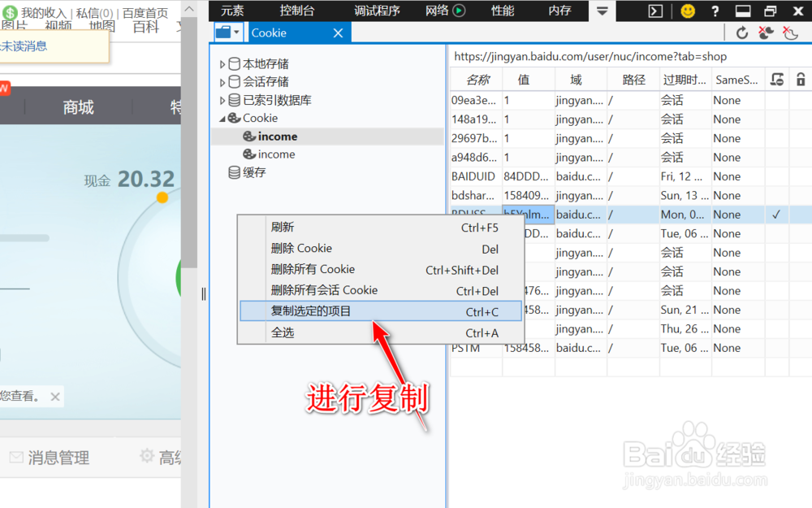Click the 已索引数据库 stacked database icon
This screenshot has width=812, height=508.
(234, 99)
